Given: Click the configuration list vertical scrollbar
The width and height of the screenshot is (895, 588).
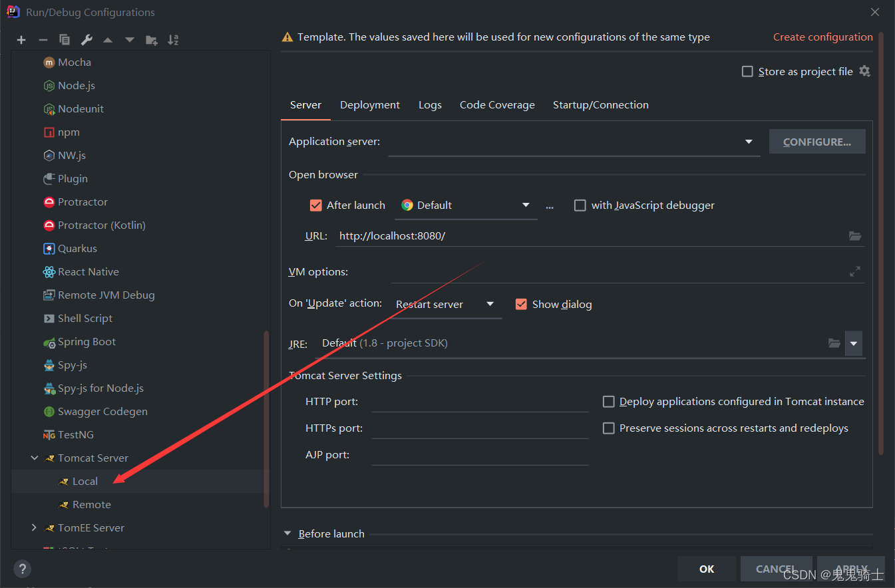Looking at the screenshot, I should (266, 419).
